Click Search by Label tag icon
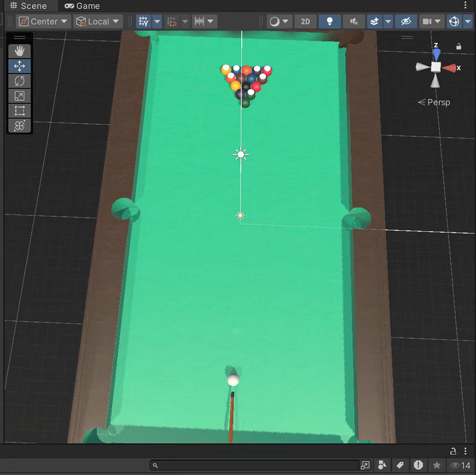The width and height of the screenshot is (476, 475). pyautogui.click(x=400, y=465)
